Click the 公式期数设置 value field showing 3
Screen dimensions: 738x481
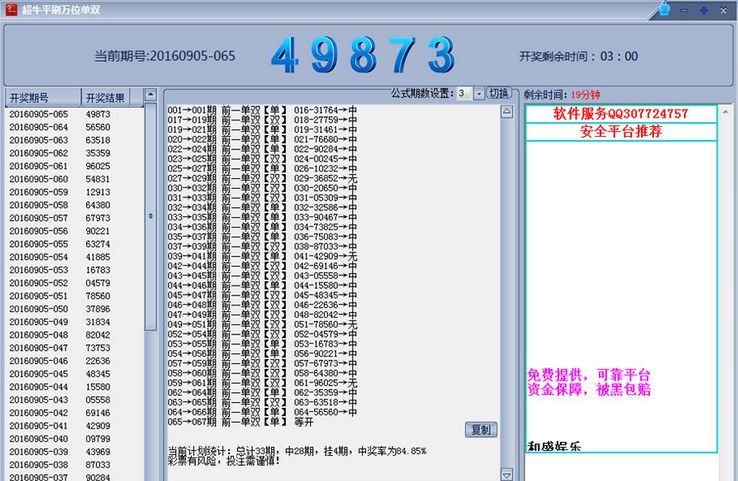point(465,93)
